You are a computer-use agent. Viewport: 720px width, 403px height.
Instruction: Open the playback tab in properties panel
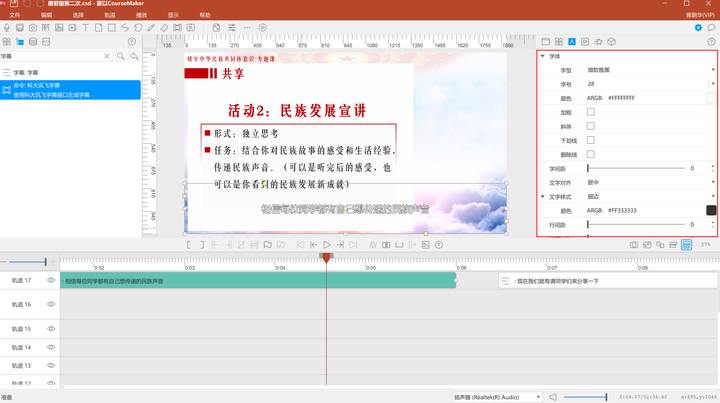click(585, 42)
